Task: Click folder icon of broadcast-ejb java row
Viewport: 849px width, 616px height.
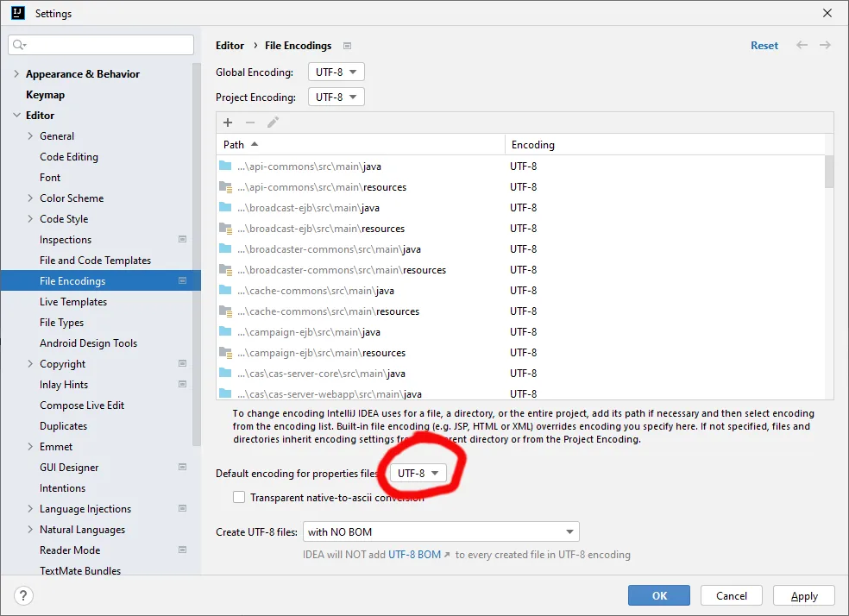Action: [x=225, y=207]
